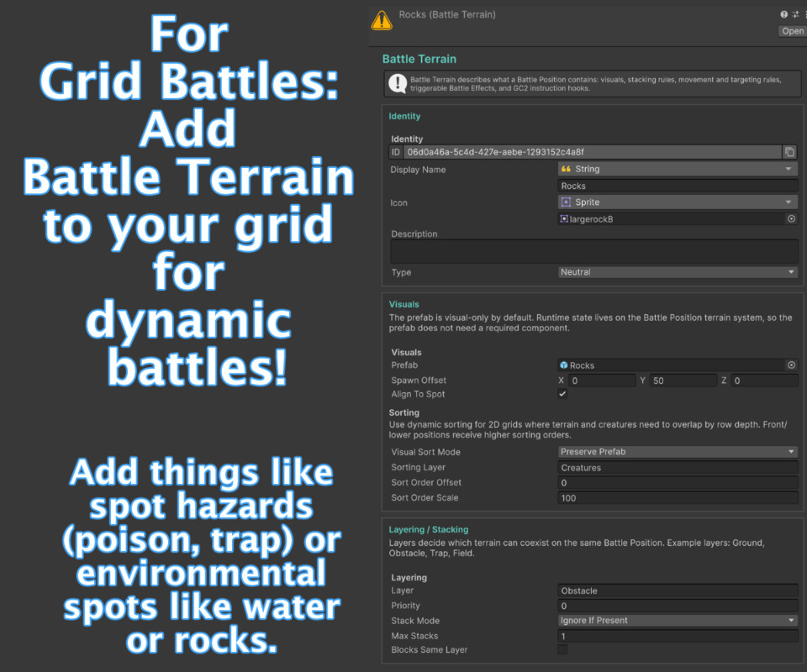807x672 pixels.
Task: Open the Visual Sort Mode dropdown
Action: 678,451
